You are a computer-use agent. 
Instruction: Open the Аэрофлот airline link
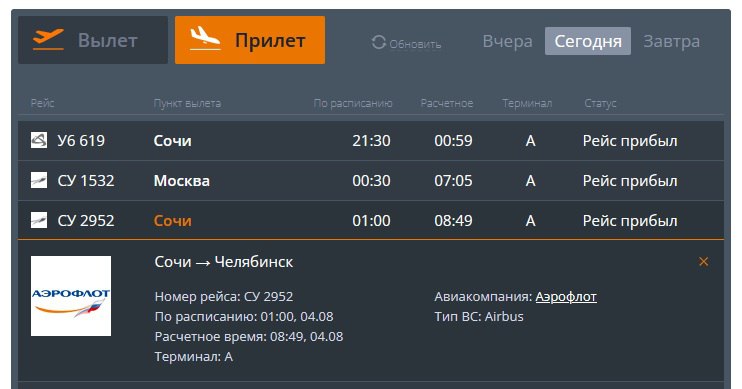pos(566,297)
